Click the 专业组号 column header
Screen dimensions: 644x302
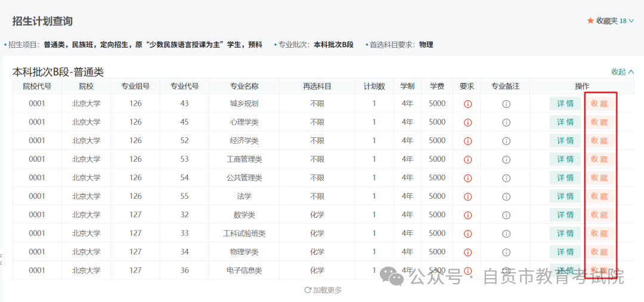[x=135, y=87]
